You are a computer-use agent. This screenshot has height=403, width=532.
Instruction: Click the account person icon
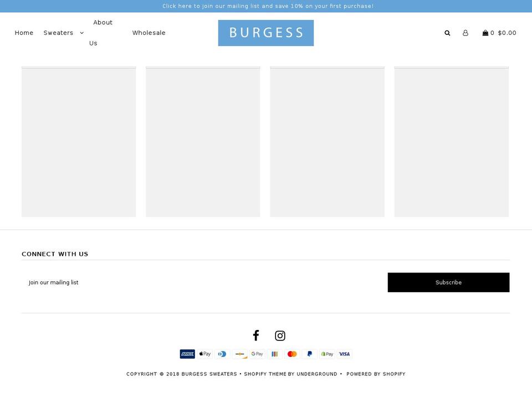tap(465, 33)
